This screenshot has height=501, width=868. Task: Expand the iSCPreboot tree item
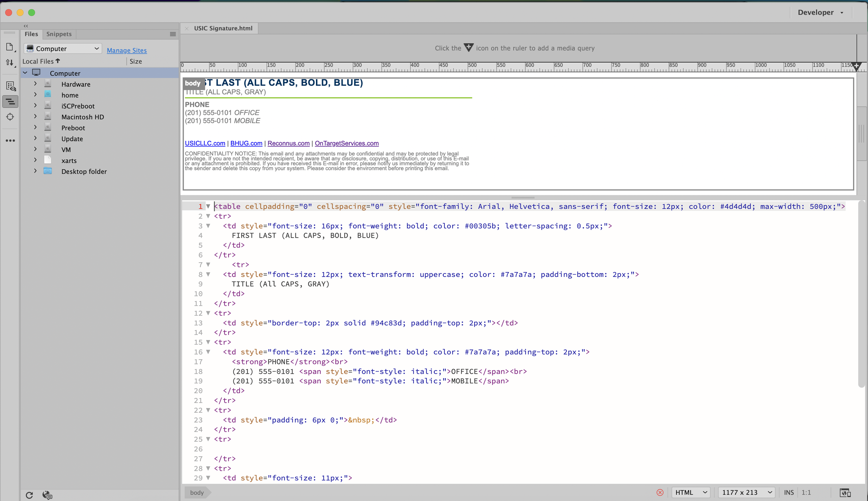click(35, 105)
